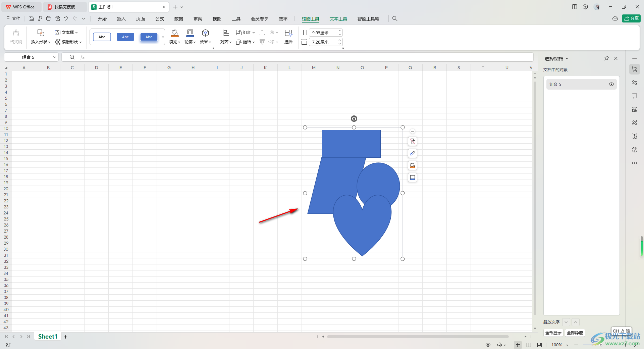Click the Effects (效果) cube icon
This screenshot has width=644, height=349.
tap(205, 33)
